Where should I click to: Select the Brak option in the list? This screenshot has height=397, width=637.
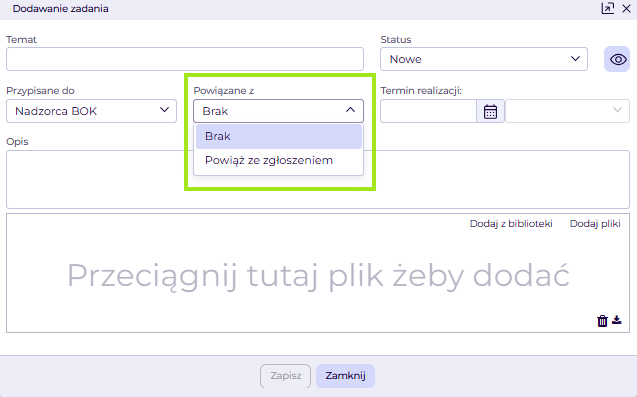(x=279, y=136)
